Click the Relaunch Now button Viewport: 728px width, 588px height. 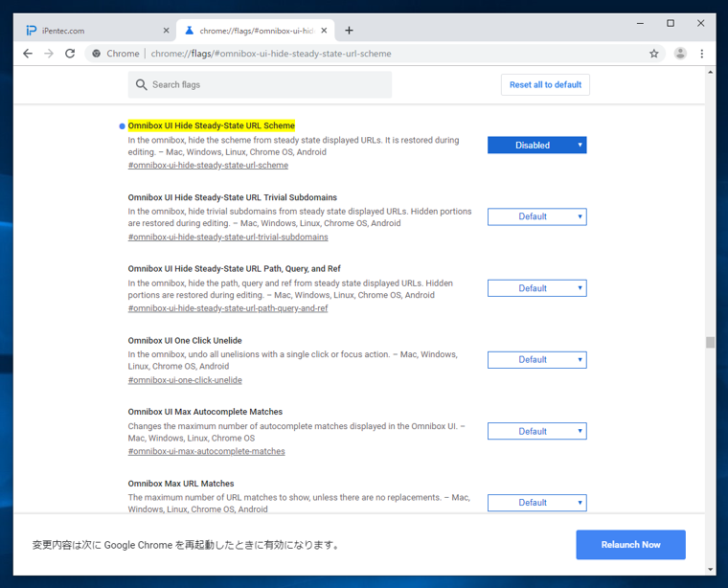pos(630,544)
